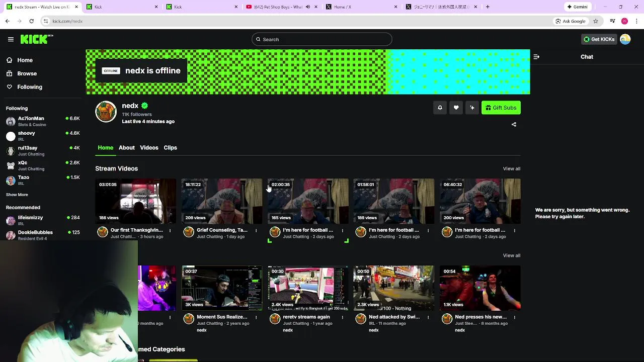The width and height of the screenshot is (644, 362).
Task: Open Home in sidebar
Action: [25, 60]
